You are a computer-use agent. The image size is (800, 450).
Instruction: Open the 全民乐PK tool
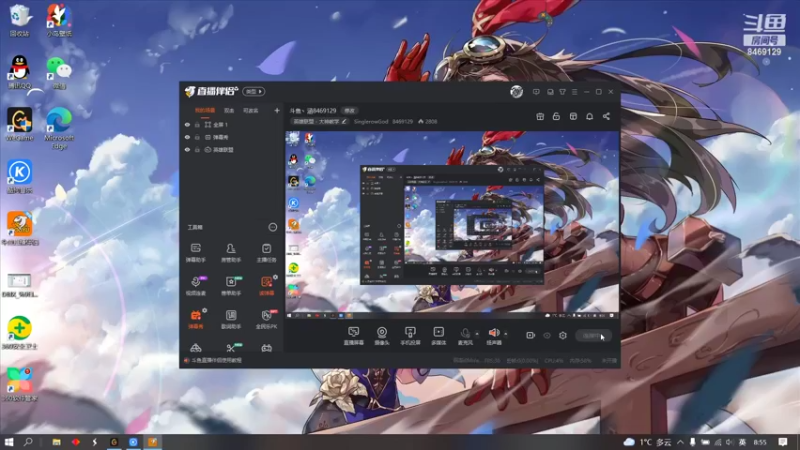pos(266,319)
